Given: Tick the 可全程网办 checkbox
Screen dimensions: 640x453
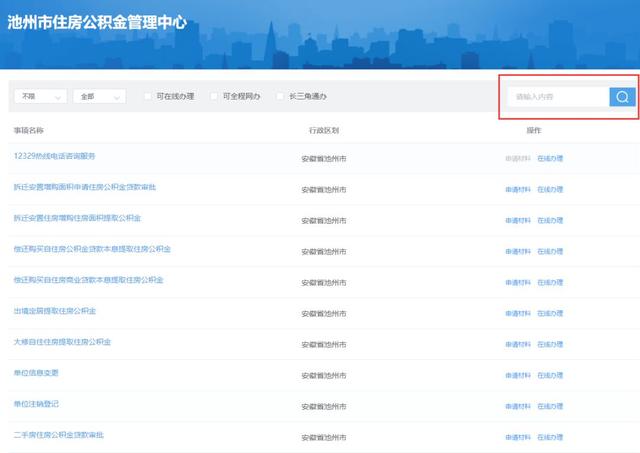Looking at the screenshot, I should tap(214, 96).
